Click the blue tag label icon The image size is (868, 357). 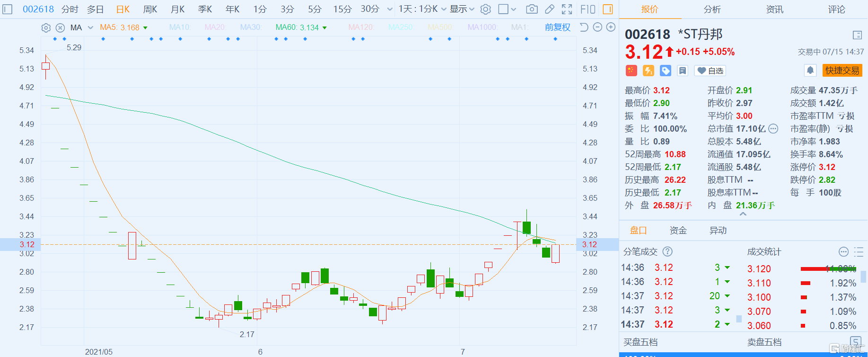point(666,71)
